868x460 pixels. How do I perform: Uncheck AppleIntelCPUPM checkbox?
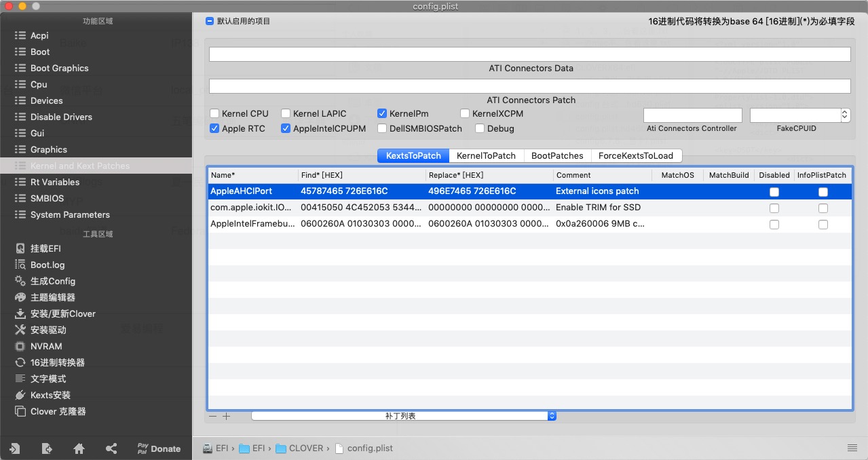(x=286, y=128)
